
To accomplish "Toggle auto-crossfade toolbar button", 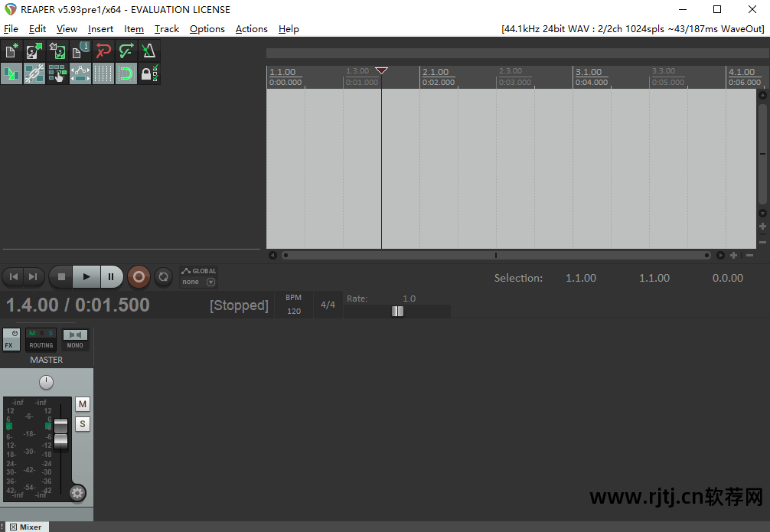I will coord(11,74).
